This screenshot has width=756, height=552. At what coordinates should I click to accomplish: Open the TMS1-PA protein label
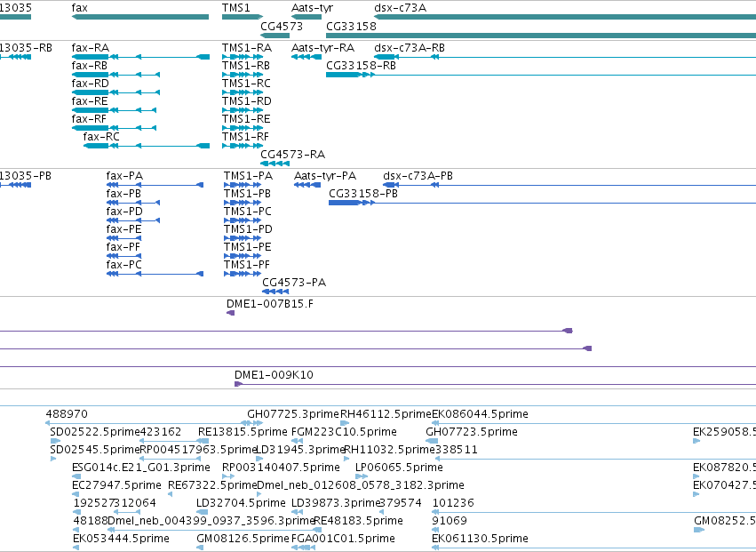pyautogui.click(x=249, y=176)
